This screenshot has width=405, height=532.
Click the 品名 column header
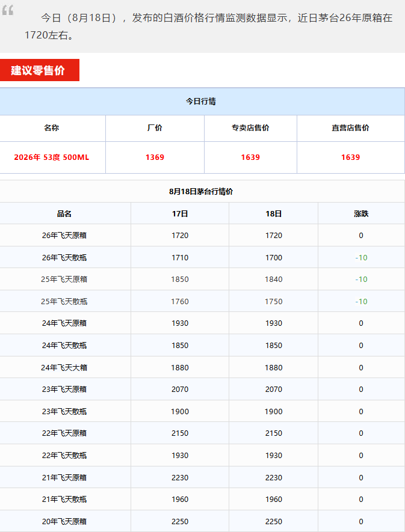64,214
